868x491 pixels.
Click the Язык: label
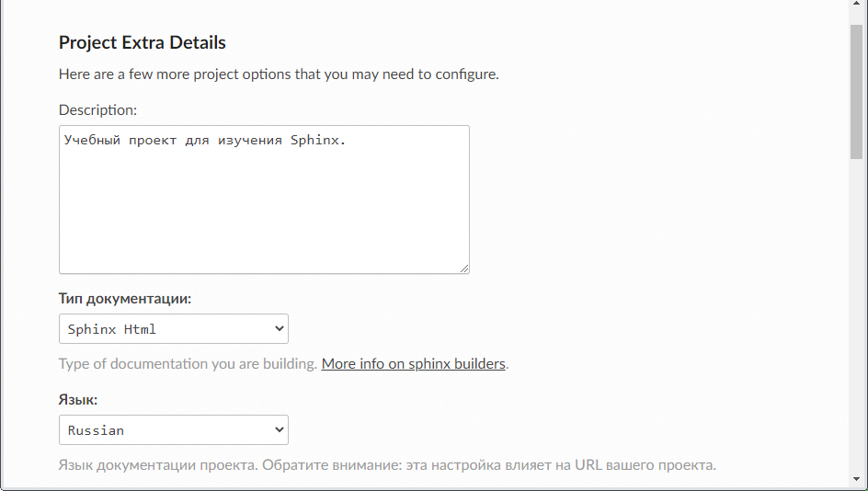(x=77, y=400)
